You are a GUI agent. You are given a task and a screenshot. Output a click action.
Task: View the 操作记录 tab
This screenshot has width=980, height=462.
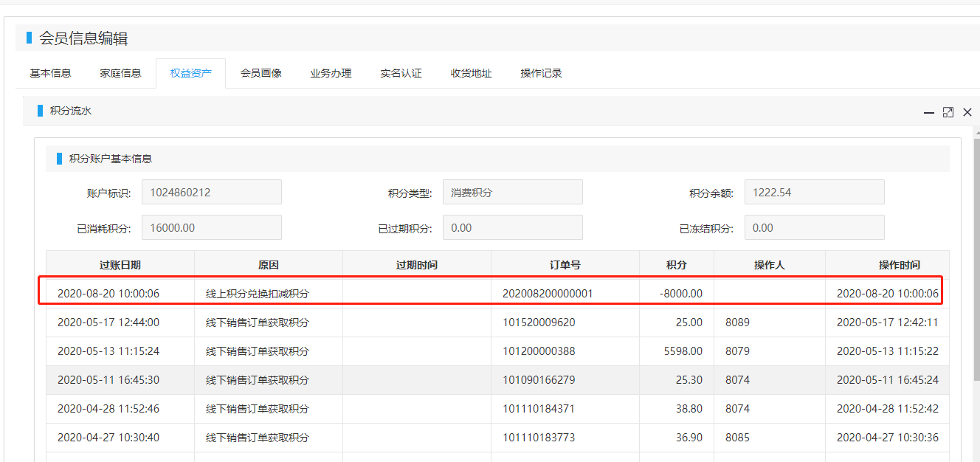point(541,73)
